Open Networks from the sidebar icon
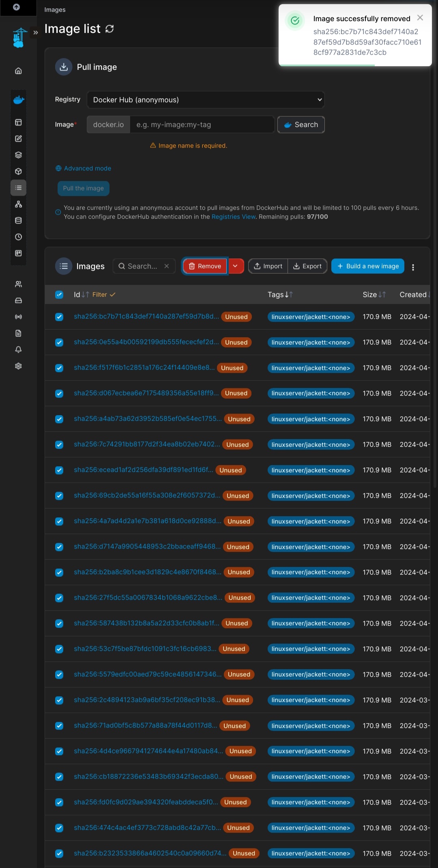 pyautogui.click(x=18, y=204)
